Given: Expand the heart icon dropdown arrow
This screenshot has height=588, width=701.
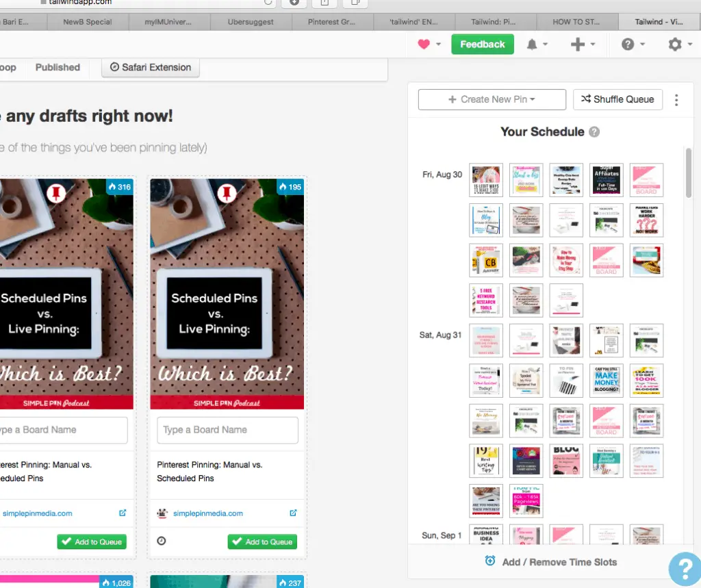Looking at the screenshot, I should coord(438,44).
